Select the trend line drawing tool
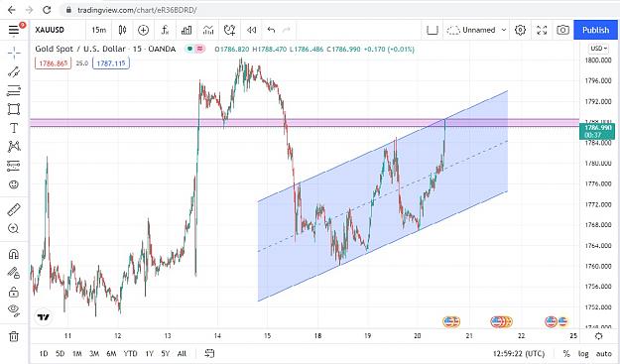 [x=14, y=72]
